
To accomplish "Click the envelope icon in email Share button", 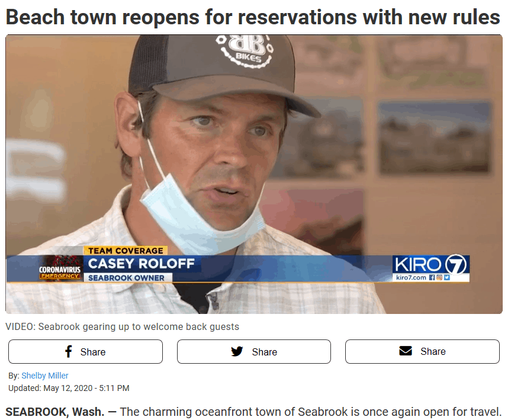I will click(x=406, y=351).
